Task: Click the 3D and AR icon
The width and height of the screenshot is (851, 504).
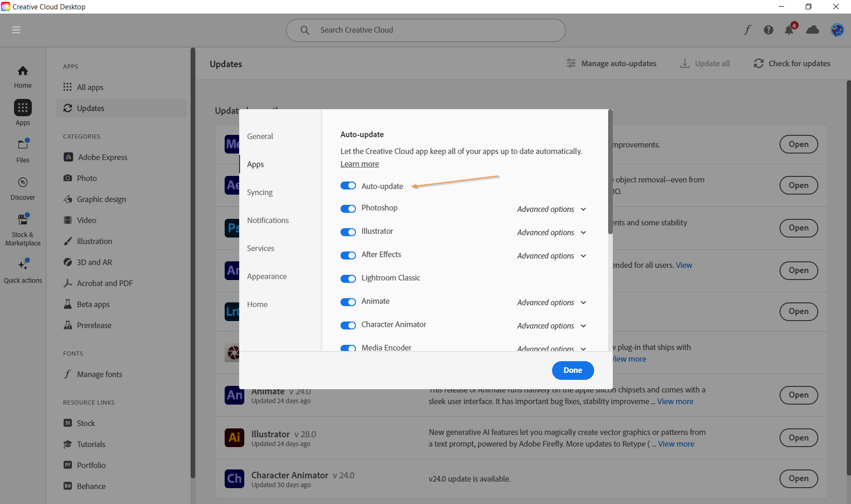Action: (x=68, y=262)
